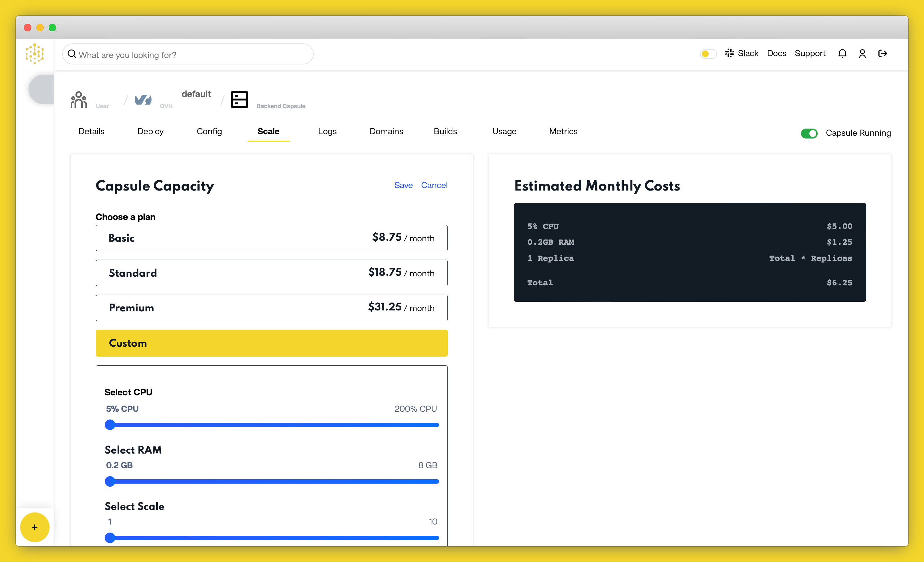This screenshot has height=562, width=924.
Task: Click the 'Total $6.25' cost row
Action: (690, 283)
